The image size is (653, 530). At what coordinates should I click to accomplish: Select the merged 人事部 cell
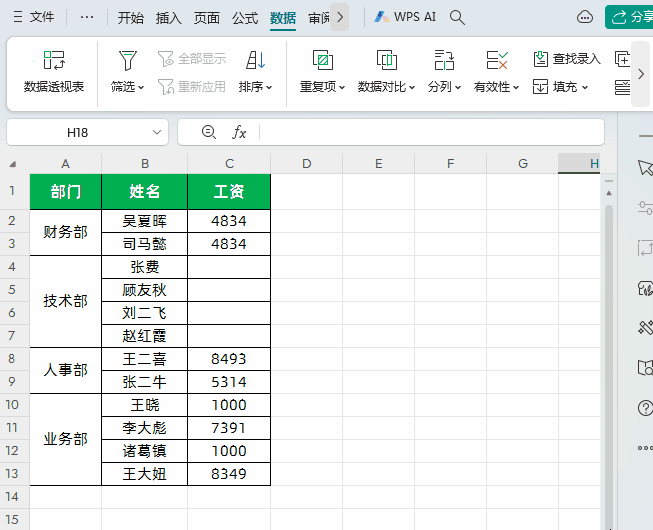tap(65, 370)
